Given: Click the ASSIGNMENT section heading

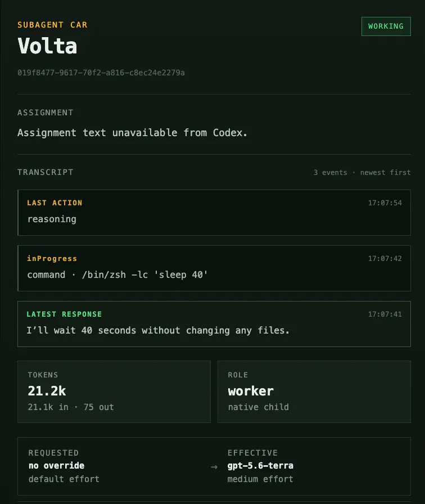Looking at the screenshot, I should click(x=46, y=112).
